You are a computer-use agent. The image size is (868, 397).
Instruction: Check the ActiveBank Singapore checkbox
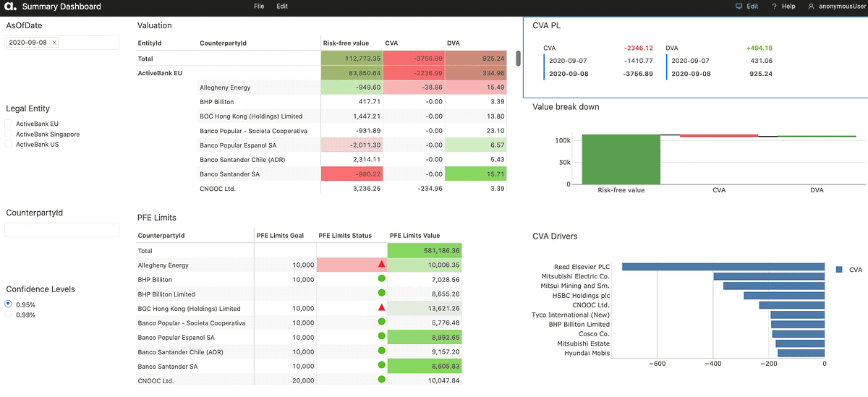point(8,135)
